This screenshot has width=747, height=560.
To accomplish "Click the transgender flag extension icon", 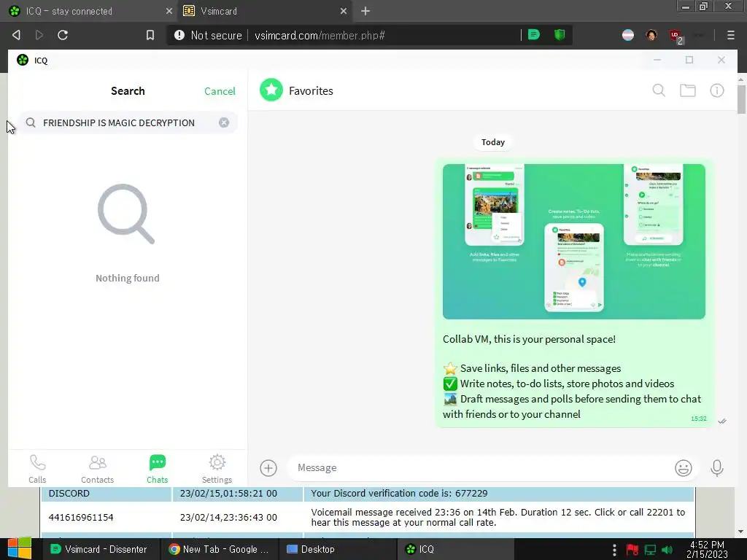I will tap(628, 35).
